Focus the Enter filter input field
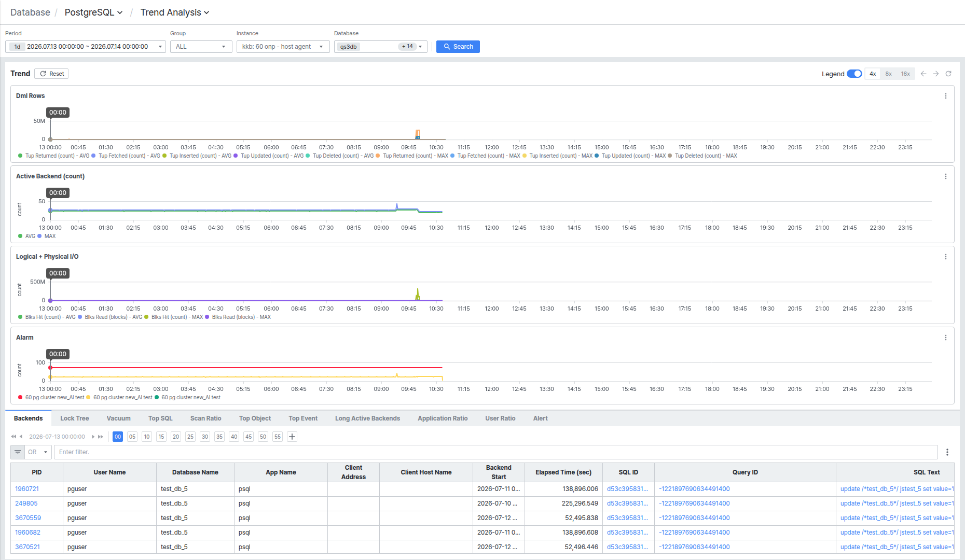965x560 pixels. (x=495, y=452)
